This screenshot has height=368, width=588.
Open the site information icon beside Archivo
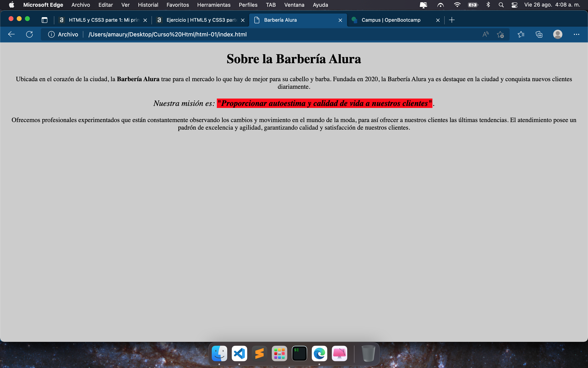[51, 34]
